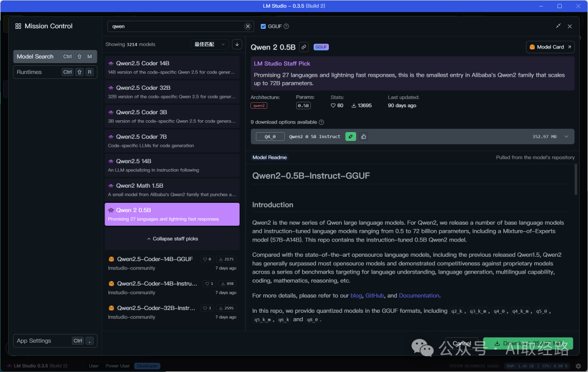
Task: Click thumbs-up recommended icon on Q4_0 row
Action: point(363,137)
